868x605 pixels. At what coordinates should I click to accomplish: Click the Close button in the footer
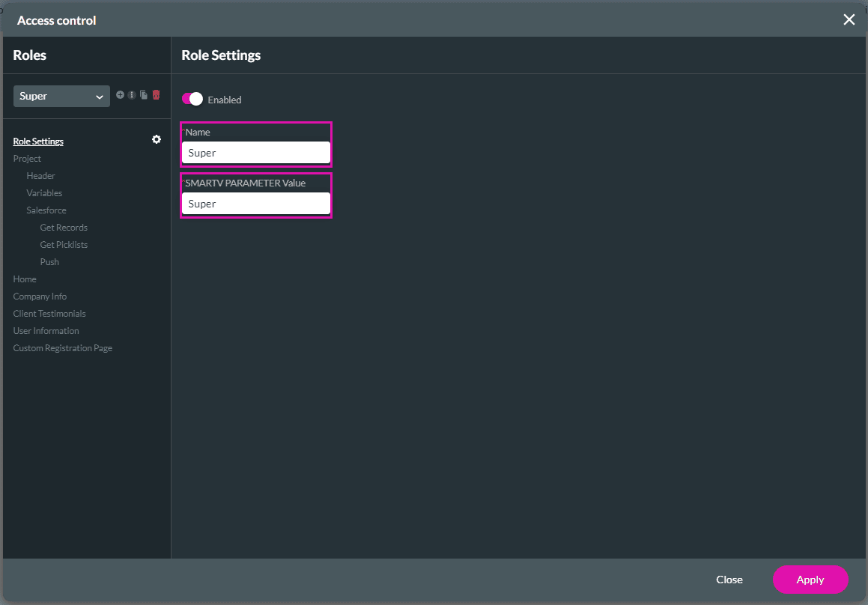(x=729, y=580)
